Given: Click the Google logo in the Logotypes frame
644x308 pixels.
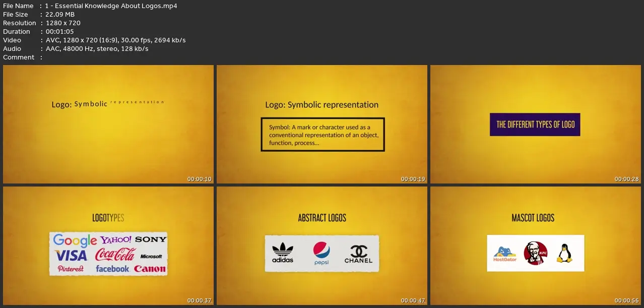Looking at the screenshot, I should pos(75,240).
